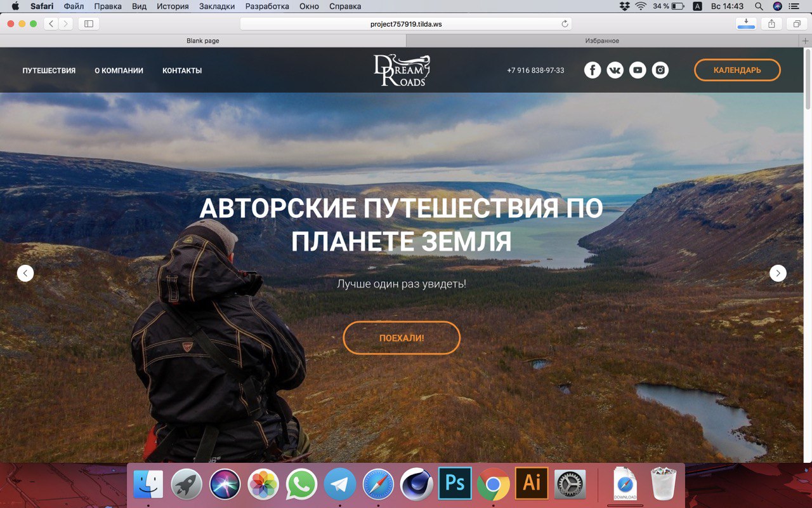Open the Окно menu
812x508 pixels.
point(309,6)
